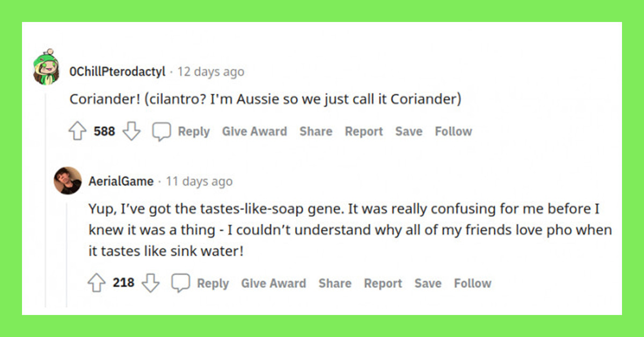Report OChillPterodactyl's comment
This screenshot has width=644, height=337.
pyautogui.click(x=363, y=131)
